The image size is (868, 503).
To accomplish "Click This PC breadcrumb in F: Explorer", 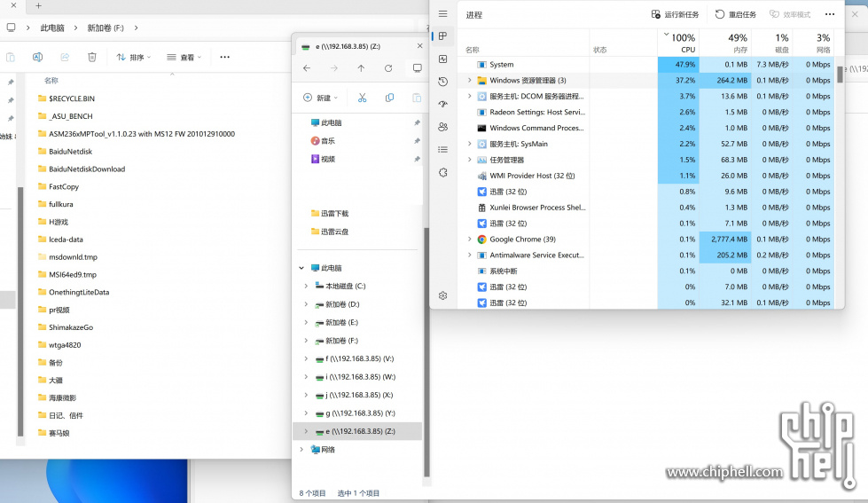I will click(x=52, y=28).
